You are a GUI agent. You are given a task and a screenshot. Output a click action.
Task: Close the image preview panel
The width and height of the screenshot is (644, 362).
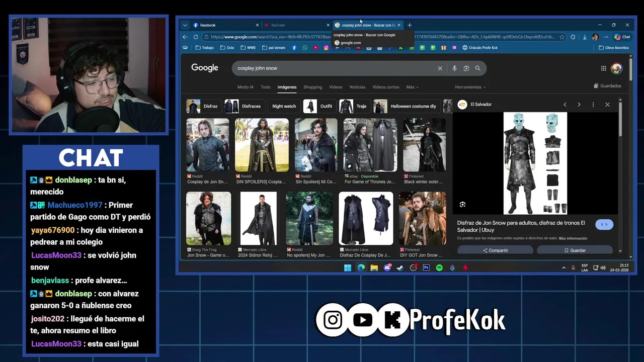[607, 105]
